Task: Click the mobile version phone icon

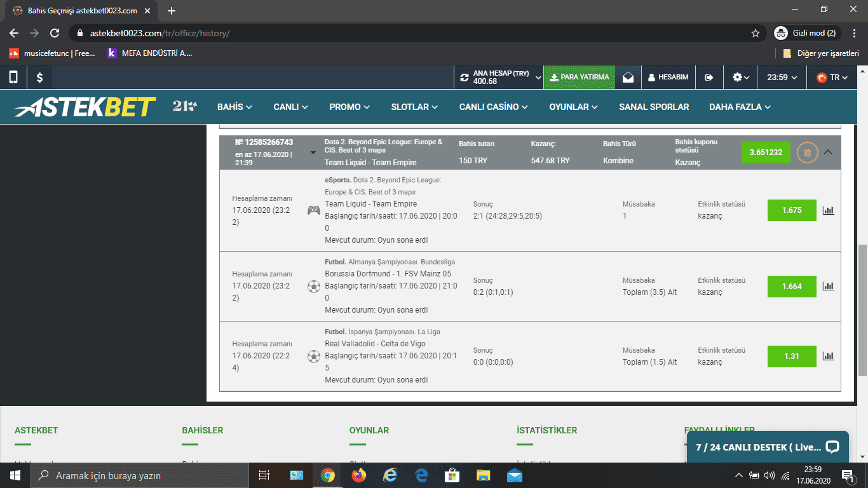Action: [13, 78]
